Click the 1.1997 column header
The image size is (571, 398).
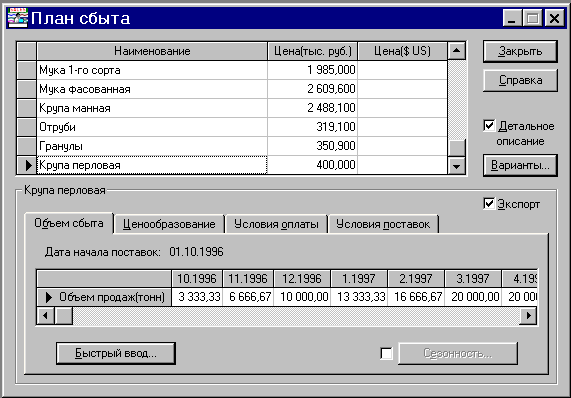pyautogui.click(x=359, y=279)
